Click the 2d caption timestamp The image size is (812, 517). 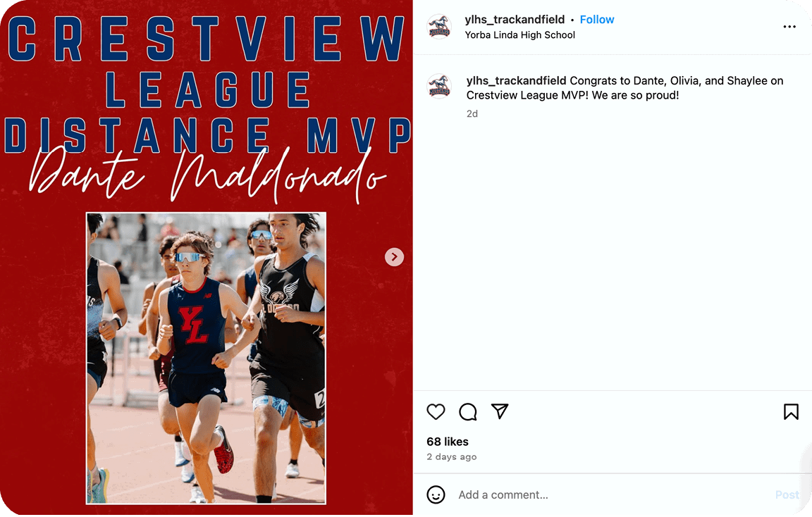(x=472, y=114)
